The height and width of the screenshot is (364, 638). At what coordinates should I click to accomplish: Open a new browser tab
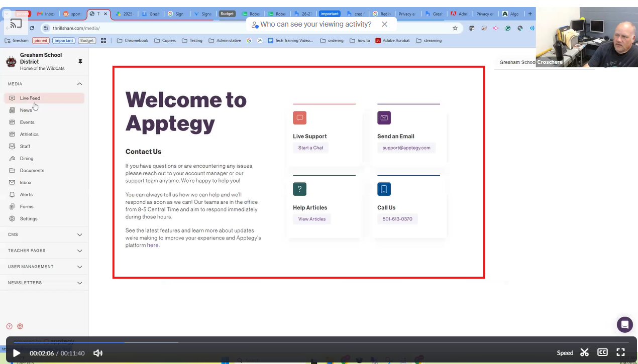tap(530, 14)
